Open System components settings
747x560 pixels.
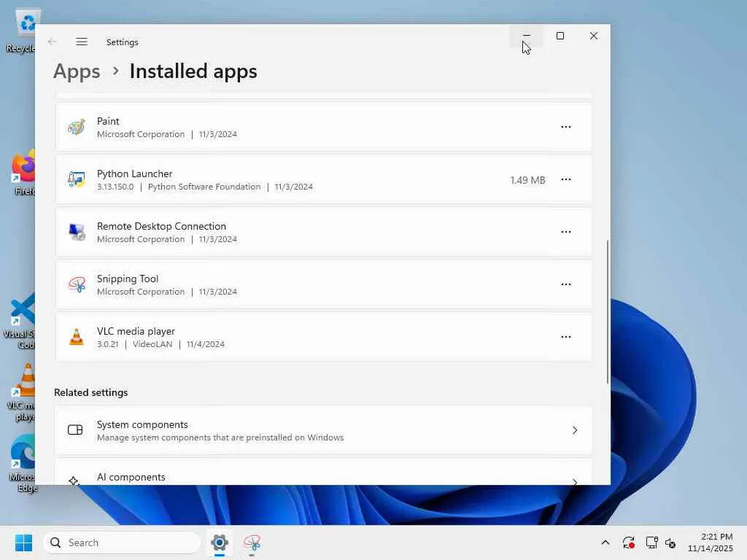point(323,430)
